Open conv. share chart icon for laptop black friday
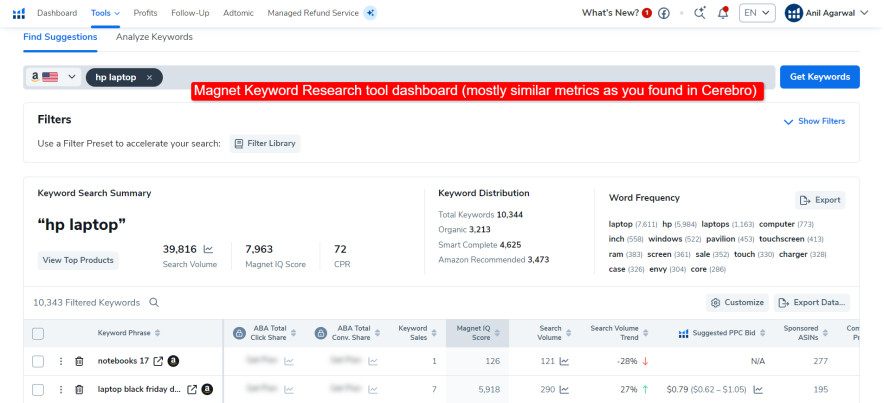 (373, 389)
